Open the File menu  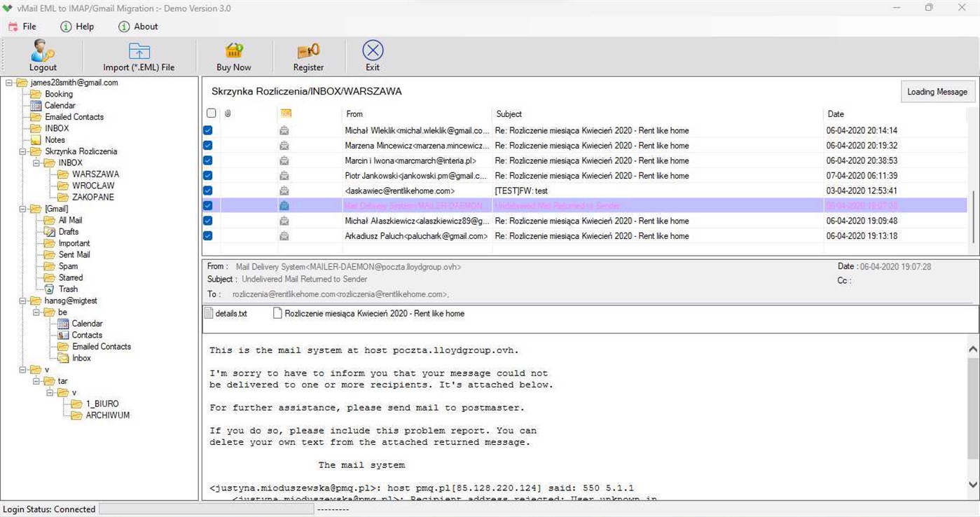[23, 26]
